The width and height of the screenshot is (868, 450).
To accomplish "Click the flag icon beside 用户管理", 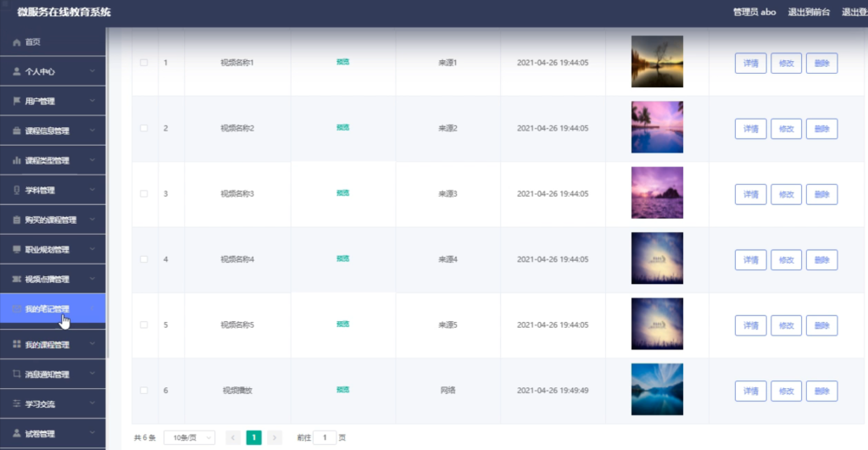I will 17,101.
